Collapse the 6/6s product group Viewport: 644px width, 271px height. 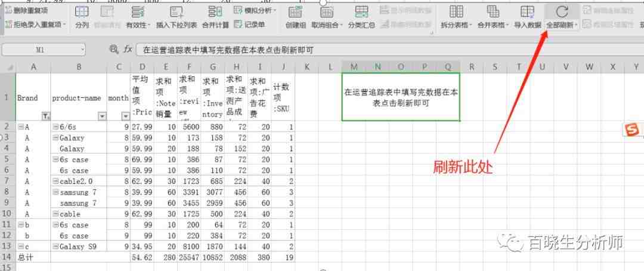(55, 127)
